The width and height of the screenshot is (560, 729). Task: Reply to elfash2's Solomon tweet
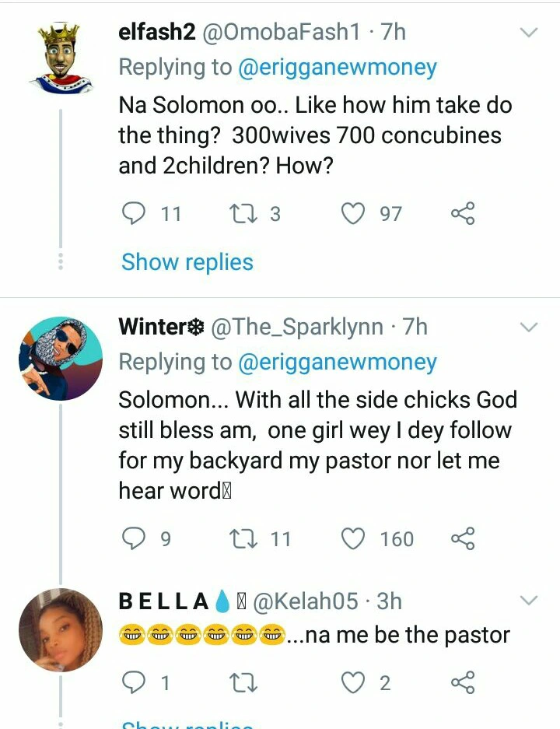[135, 213]
